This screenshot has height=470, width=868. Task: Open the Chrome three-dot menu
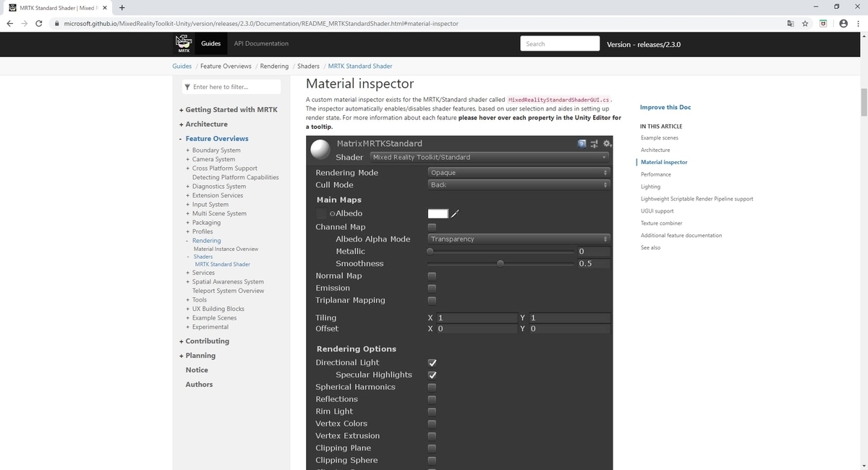pos(858,23)
